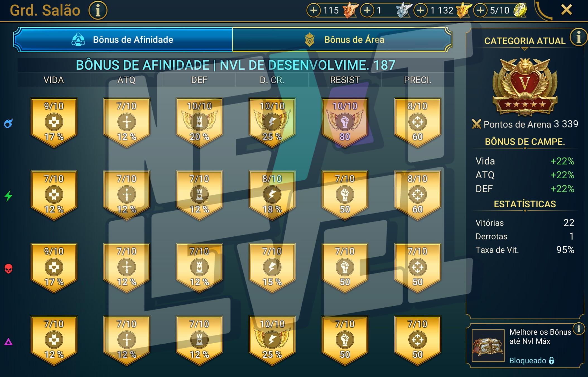Select Force affinity ATQ 7/10 badge
This screenshot has height=377, width=588.
click(x=127, y=268)
